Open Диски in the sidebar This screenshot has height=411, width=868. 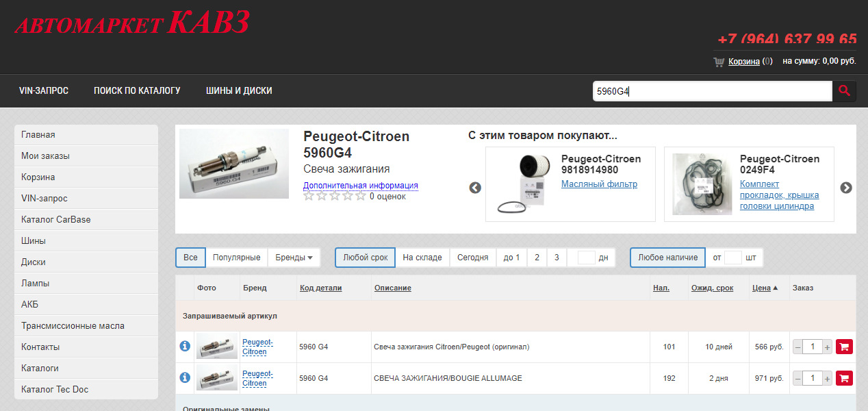pyautogui.click(x=86, y=262)
